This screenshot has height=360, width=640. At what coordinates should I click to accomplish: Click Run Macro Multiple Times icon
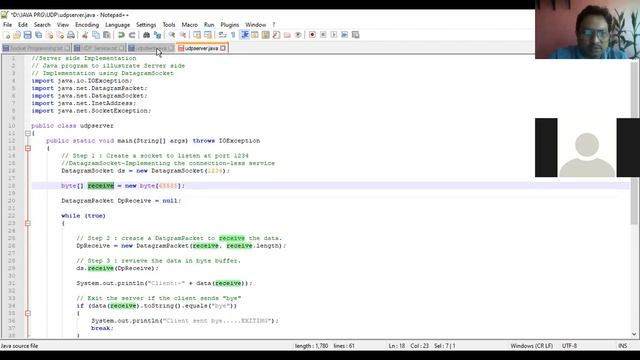click(x=344, y=35)
